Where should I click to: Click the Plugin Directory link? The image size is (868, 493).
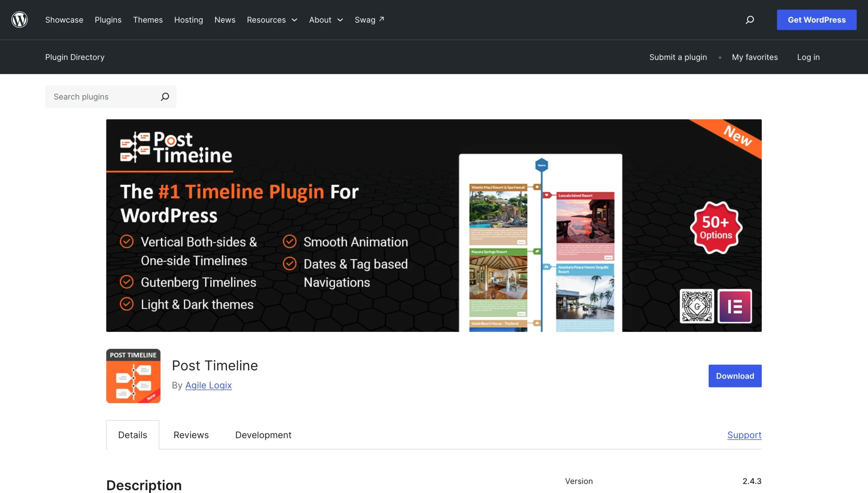click(x=75, y=57)
